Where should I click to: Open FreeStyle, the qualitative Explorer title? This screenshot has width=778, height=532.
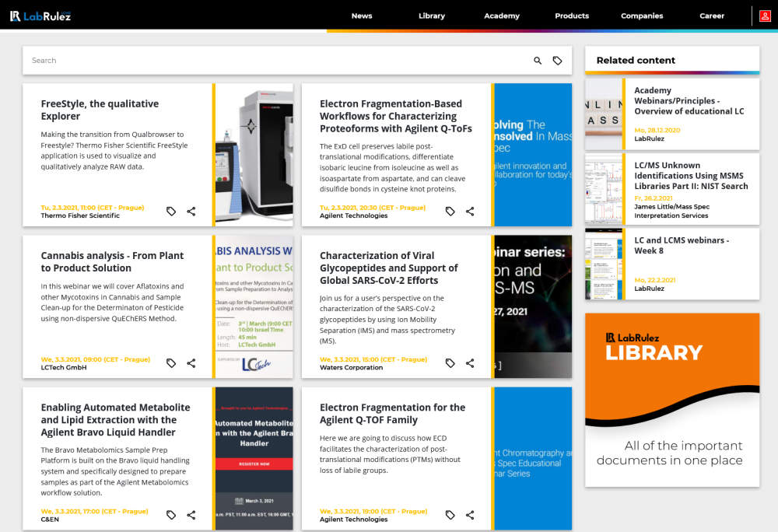tap(100, 110)
